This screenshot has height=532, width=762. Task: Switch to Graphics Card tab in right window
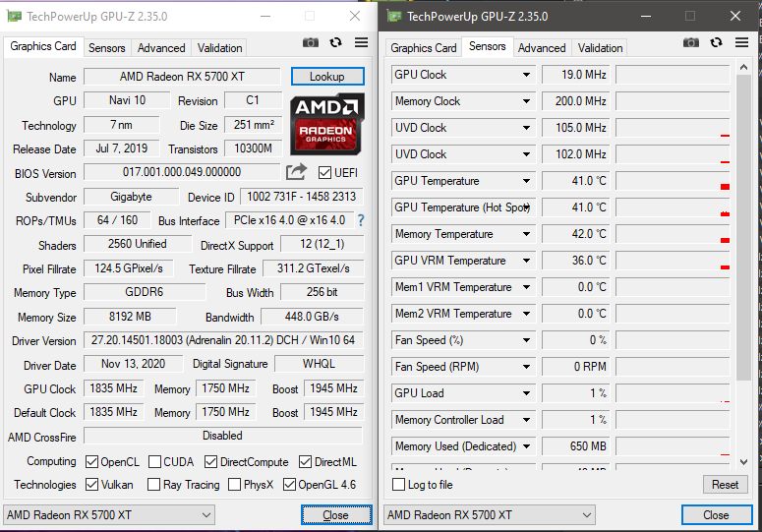(424, 48)
